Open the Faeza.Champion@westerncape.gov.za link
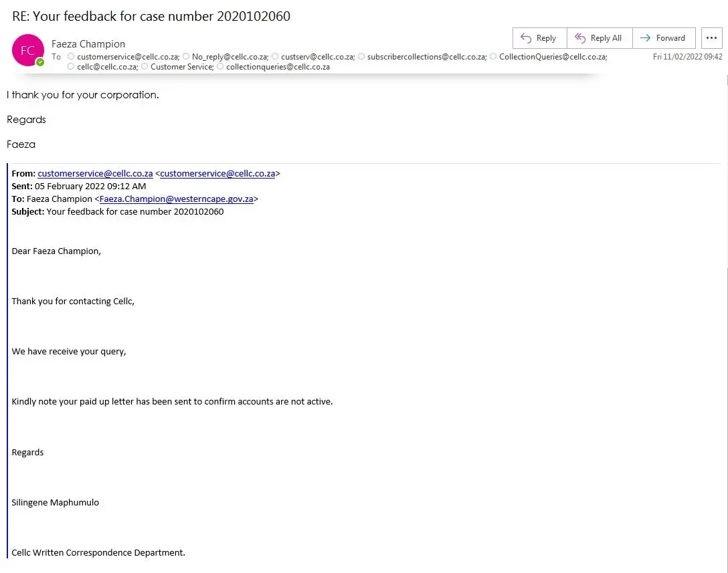728x573 pixels. [x=177, y=199]
